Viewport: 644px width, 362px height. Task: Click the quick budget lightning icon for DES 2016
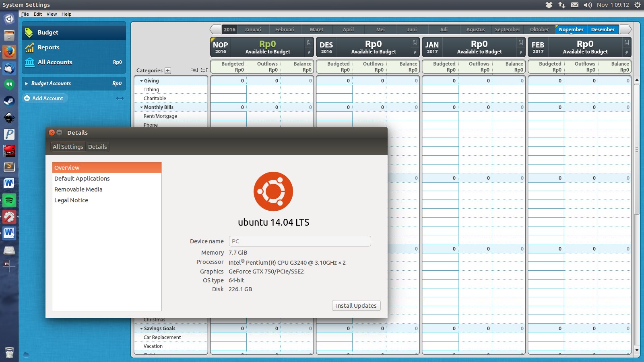(x=415, y=52)
